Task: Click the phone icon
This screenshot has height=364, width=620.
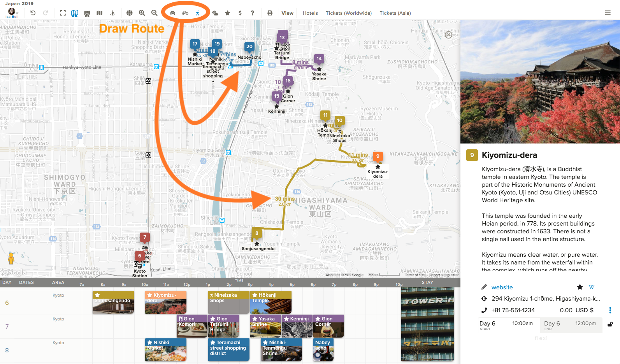Action: (484, 310)
